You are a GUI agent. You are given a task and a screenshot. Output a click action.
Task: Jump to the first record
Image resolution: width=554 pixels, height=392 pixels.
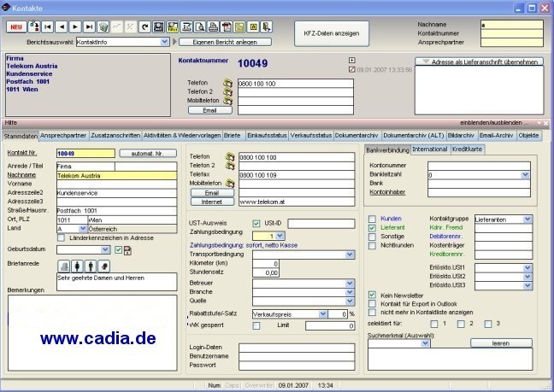48,27
